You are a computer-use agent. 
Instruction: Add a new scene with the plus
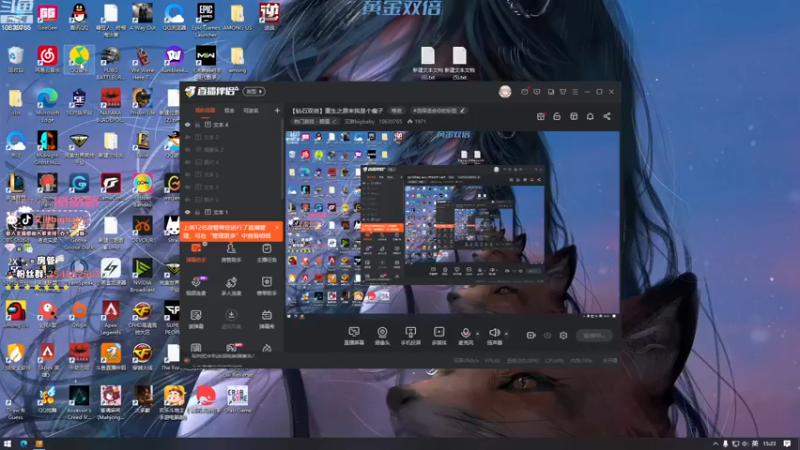click(x=277, y=110)
